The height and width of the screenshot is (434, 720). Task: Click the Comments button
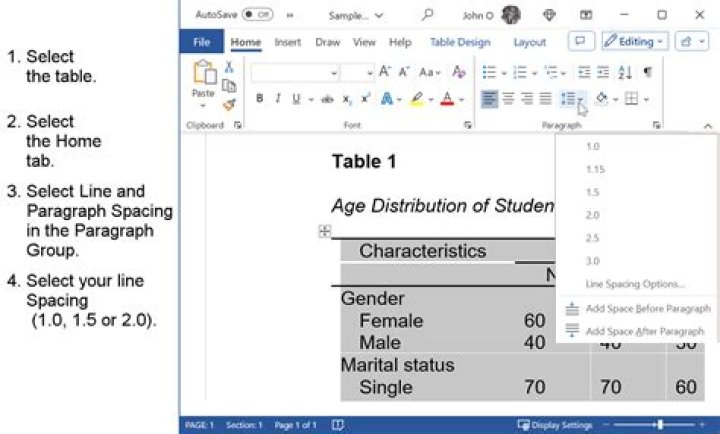coord(581,41)
